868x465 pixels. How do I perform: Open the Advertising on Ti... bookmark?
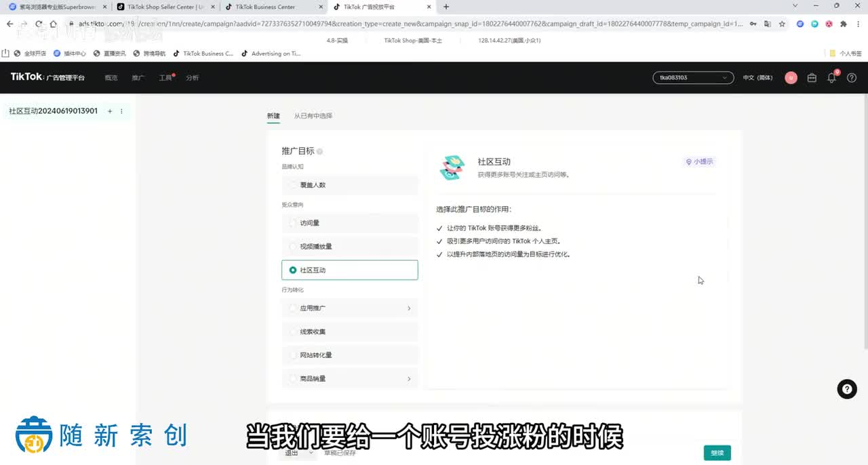pos(271,54)
